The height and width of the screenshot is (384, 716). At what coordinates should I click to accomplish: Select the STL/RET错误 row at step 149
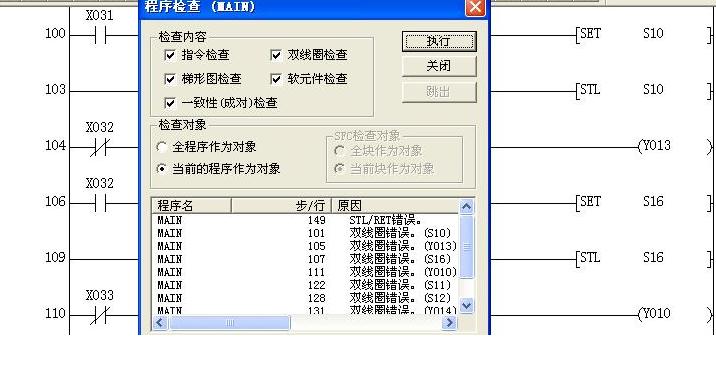point(305,220)
